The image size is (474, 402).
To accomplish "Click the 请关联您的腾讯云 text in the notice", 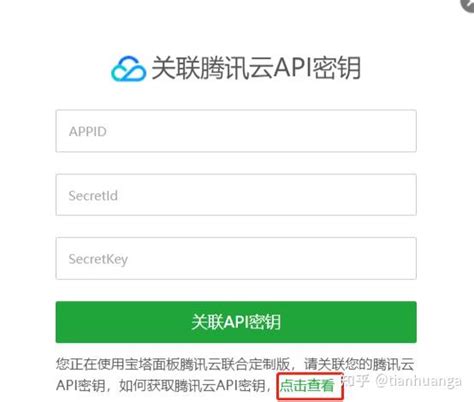I will pyautogui.click(x=359, y=364).
